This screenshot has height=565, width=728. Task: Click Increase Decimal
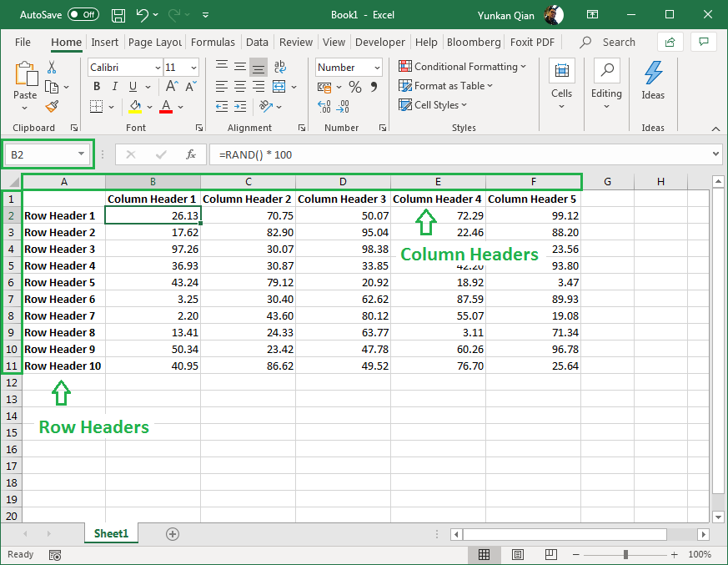[326, 106]
